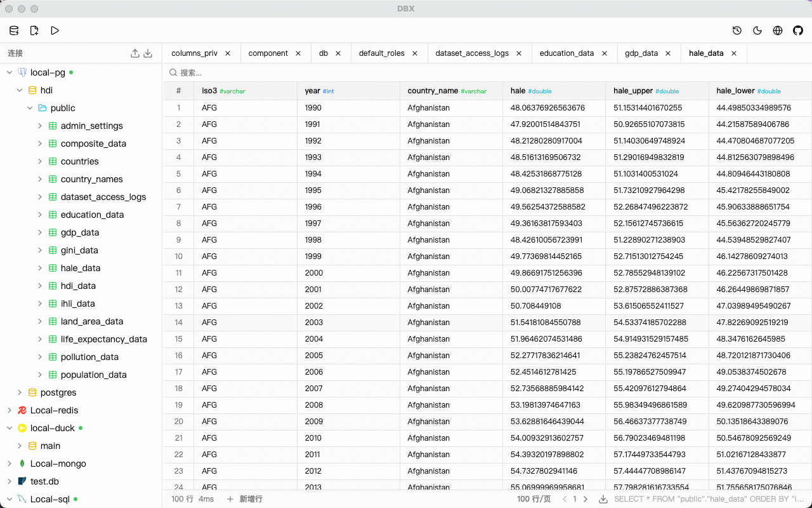Image resolution: width=812 pixels, height=508 pixels.
Task: Click the export connections icon in sidebar
Action: [x=134, y=53]
